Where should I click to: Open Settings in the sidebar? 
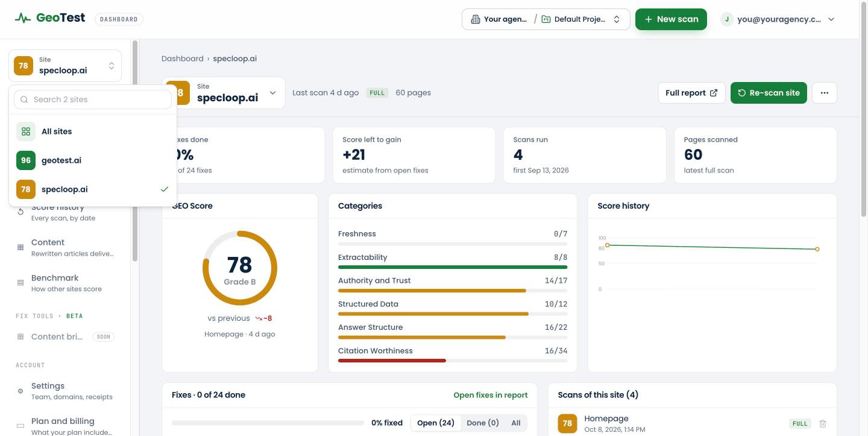click(x=64, y=391)
